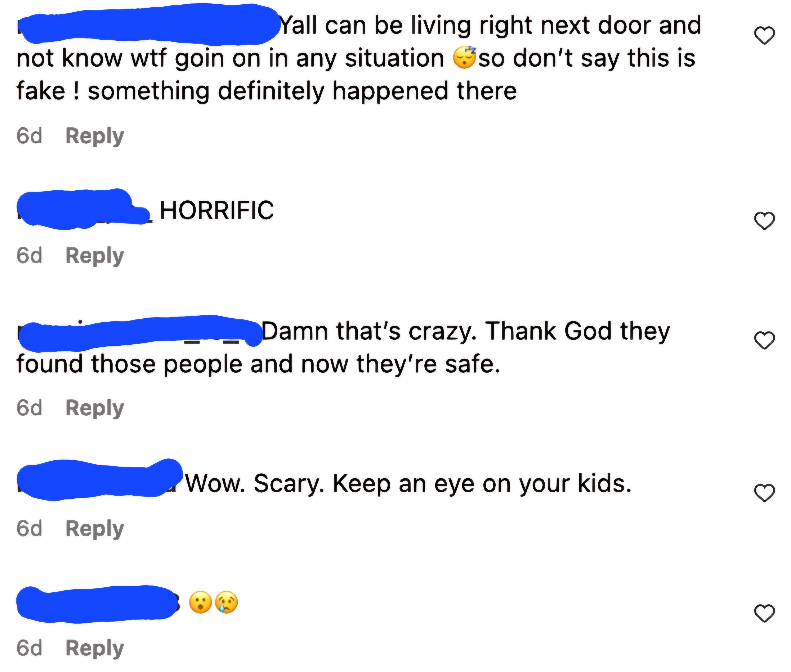This screenshot has width=791, height=672.
Task: Click the surprised face emoji
Action: point(200,602)
